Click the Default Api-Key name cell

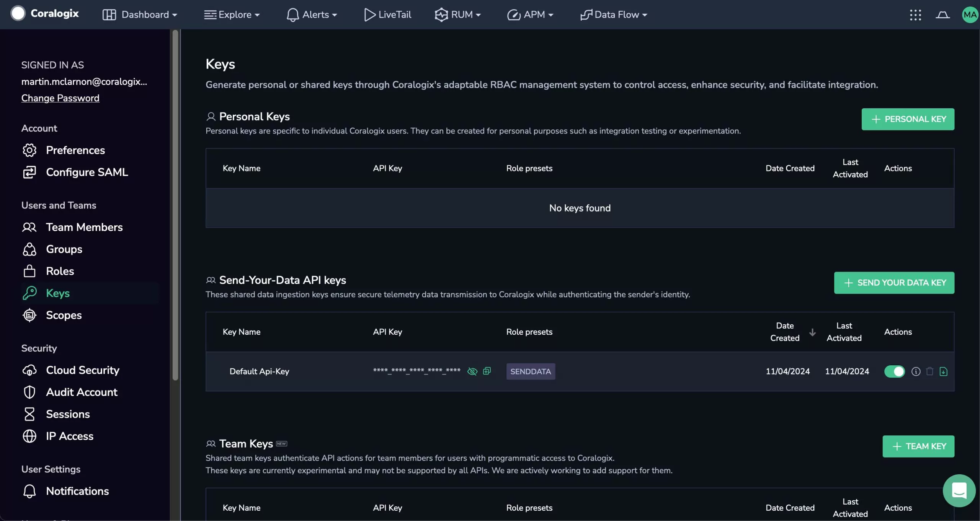point(259,372)
